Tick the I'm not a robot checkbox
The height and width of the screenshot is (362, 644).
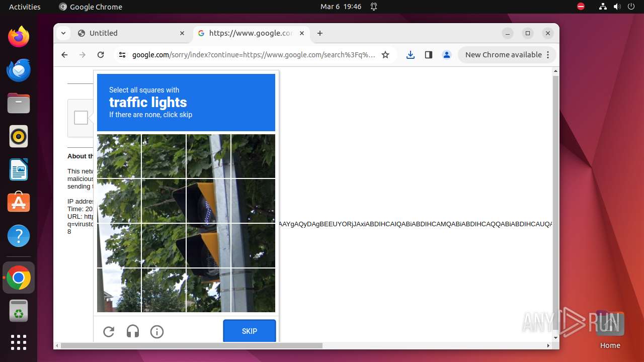(81, 118)
